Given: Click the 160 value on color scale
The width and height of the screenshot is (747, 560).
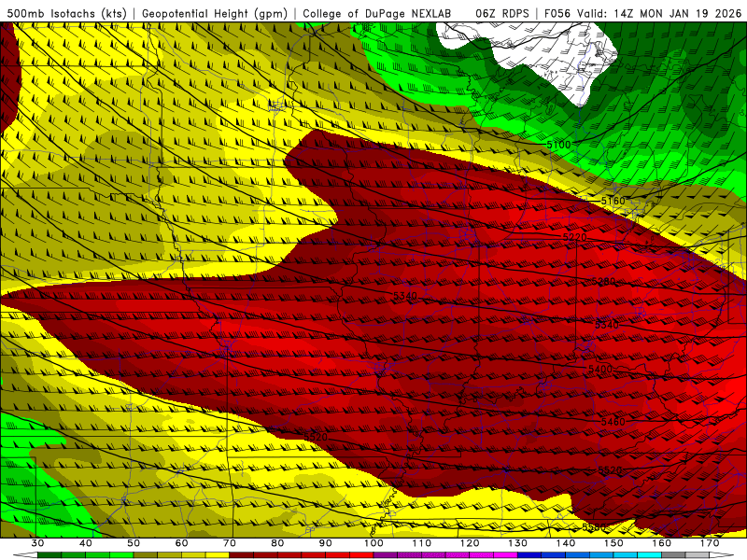Looking at the screenshot, I should (x=662, y=543).
